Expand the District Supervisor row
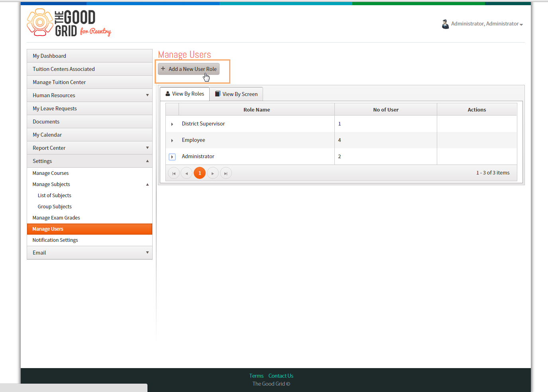Image resolution: width=548 pixels, height=392 pixels. point(172,124)
